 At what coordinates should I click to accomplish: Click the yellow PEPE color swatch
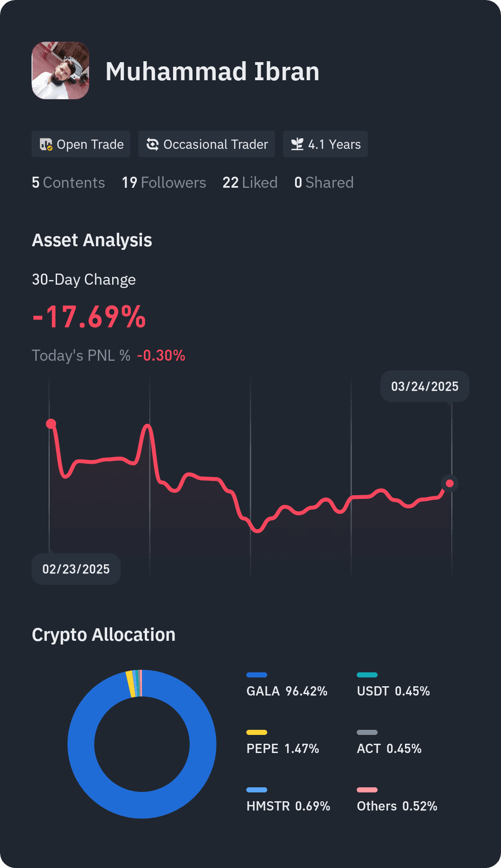pos(257,732)
